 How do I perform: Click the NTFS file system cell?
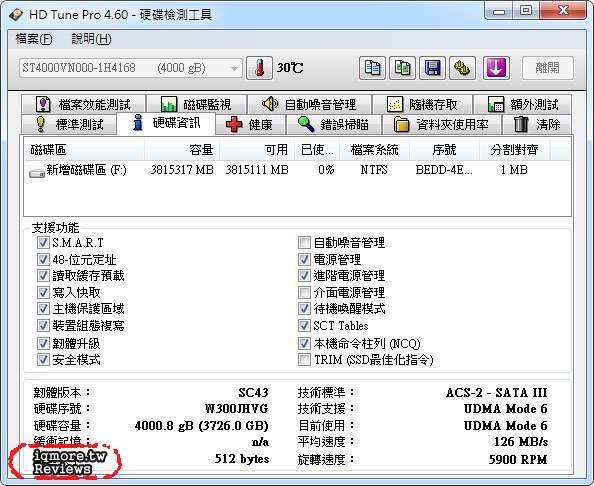click(x=374, y=170)
